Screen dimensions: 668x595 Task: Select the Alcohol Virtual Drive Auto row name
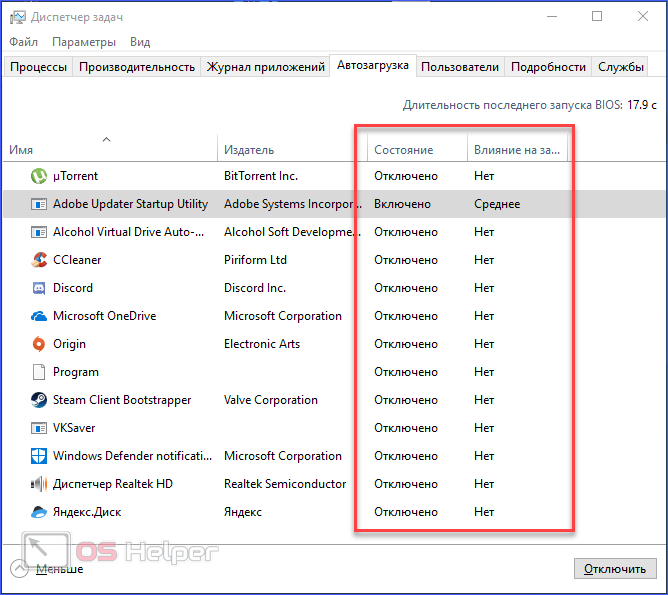click(128, 232)
